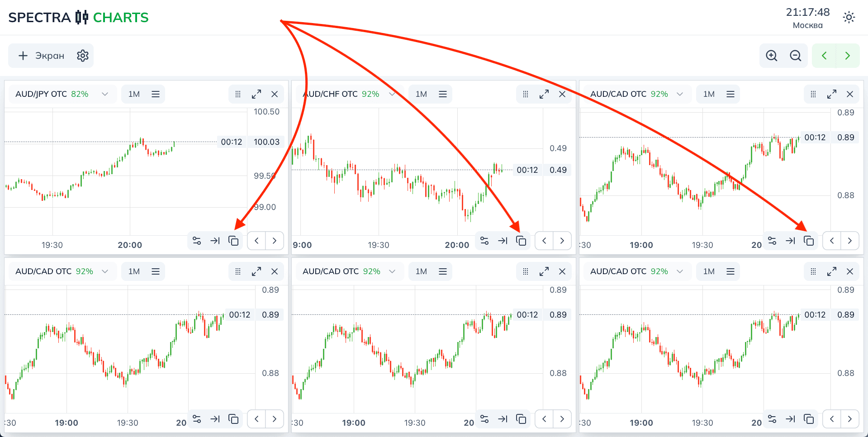Duplicate the top-right AUD/CAD chart
Viewport: 868px width, 437px height.
click(809, 241)
